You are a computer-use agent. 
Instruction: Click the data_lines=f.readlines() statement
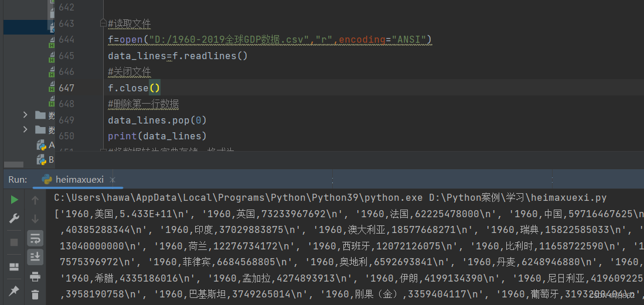pos(178,56)
